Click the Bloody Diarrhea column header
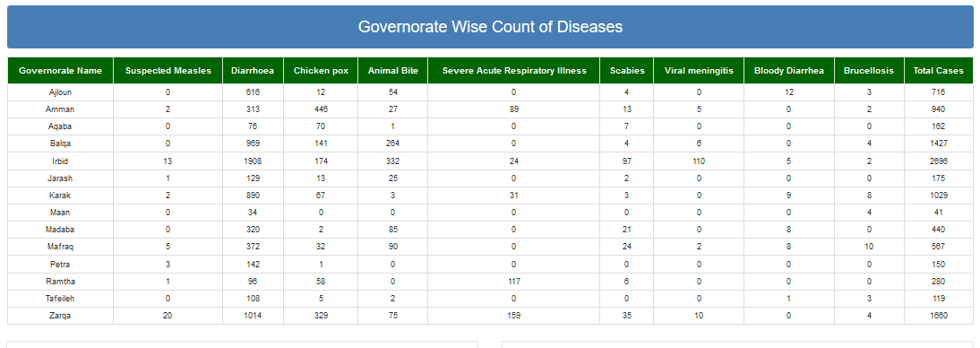 (x=789, y=71)
